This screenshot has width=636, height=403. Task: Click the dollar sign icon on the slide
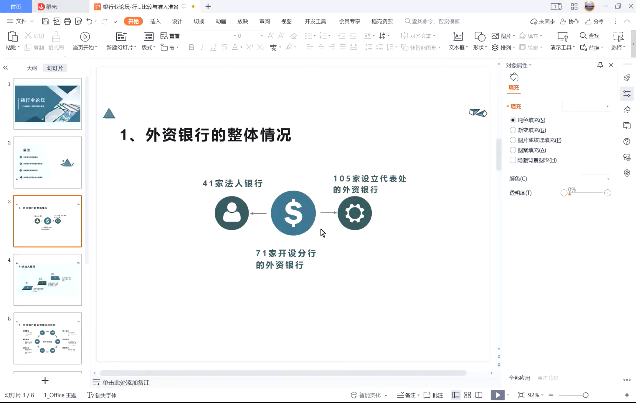click(x=293, y=212)
